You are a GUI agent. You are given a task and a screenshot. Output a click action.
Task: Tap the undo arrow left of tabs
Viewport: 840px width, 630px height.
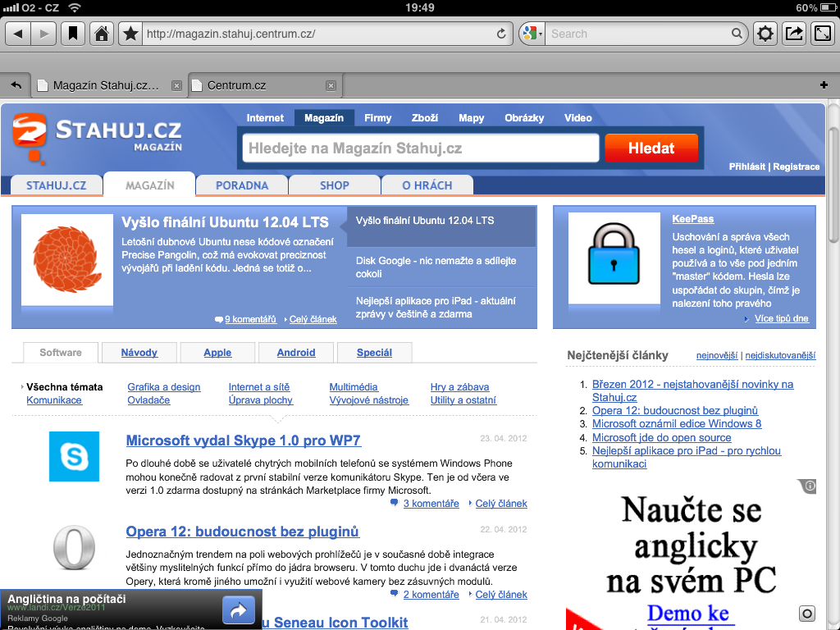(16, 85)
